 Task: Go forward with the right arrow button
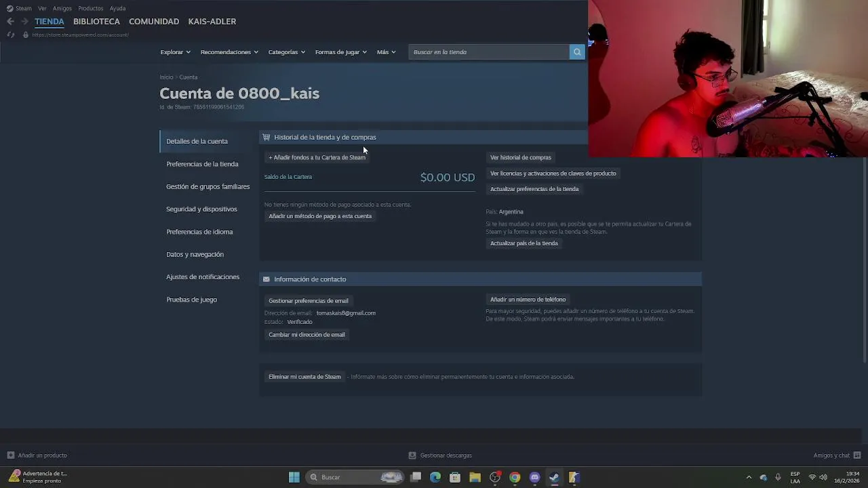coord(24,22)
